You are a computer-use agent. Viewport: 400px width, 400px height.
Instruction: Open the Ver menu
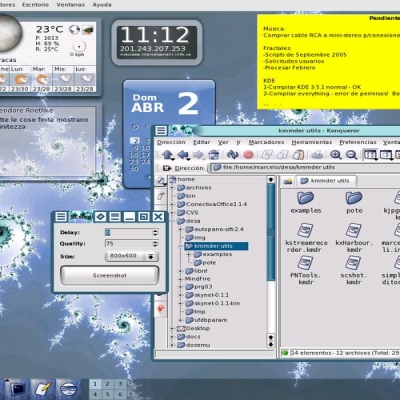[223, 142]
